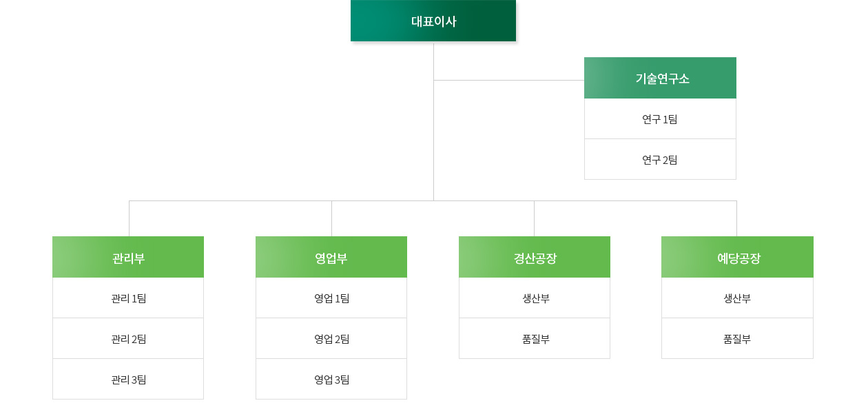Click the 경산공장 header
This screenshot has height=403, width=868.
535,258
